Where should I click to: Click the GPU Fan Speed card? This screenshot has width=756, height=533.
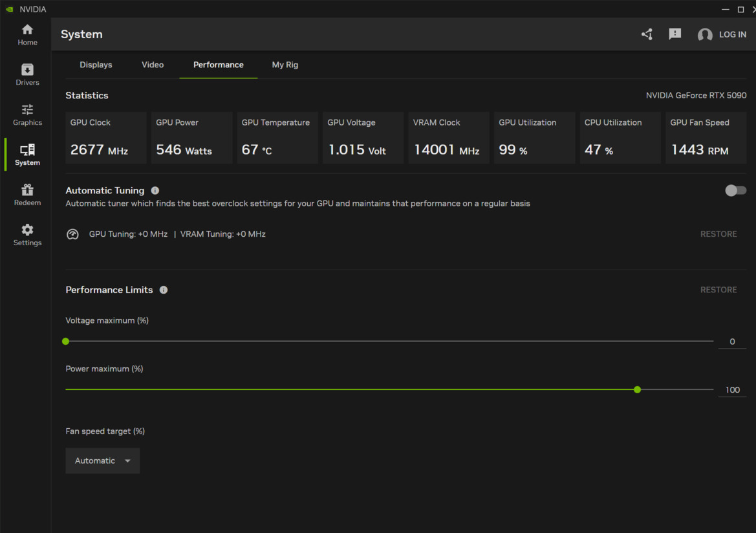[706, 138]
